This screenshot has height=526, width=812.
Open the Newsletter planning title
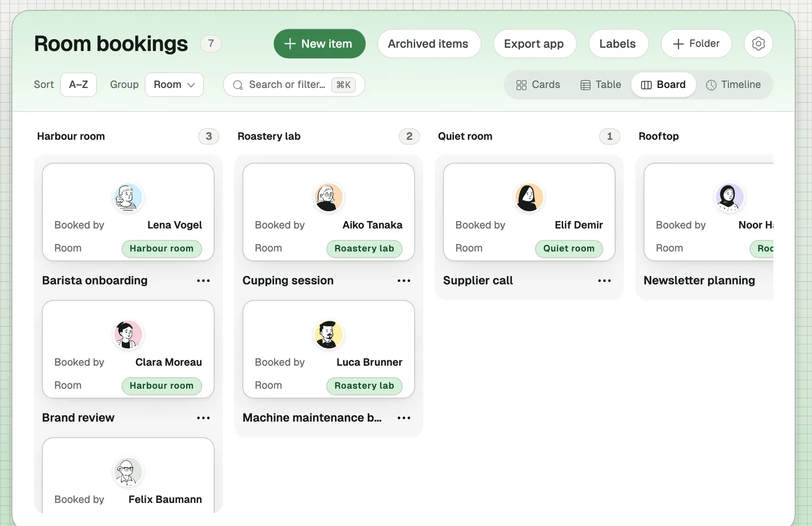pos(699,281)
